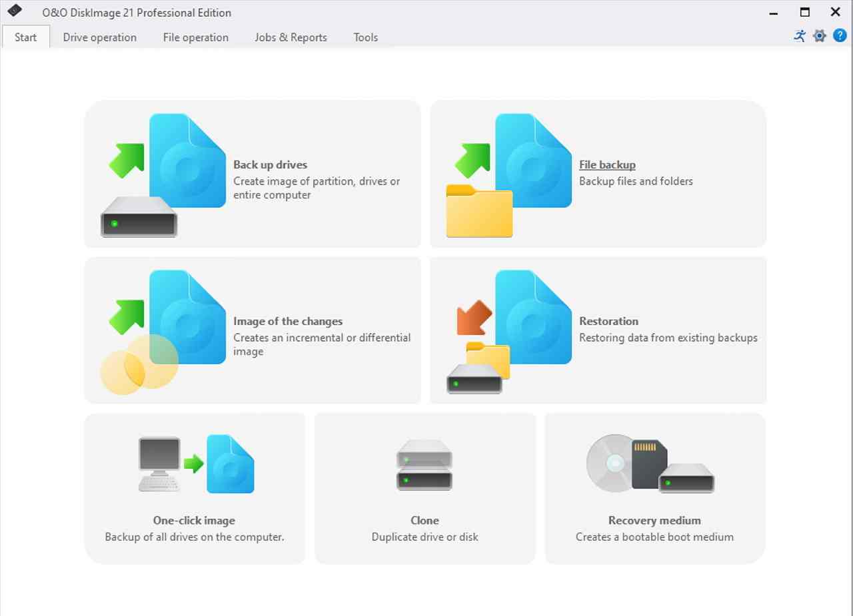Select the Start tab
Image resolution: width=853 pixels, height=616 pixels.
[x=25, y=37]
